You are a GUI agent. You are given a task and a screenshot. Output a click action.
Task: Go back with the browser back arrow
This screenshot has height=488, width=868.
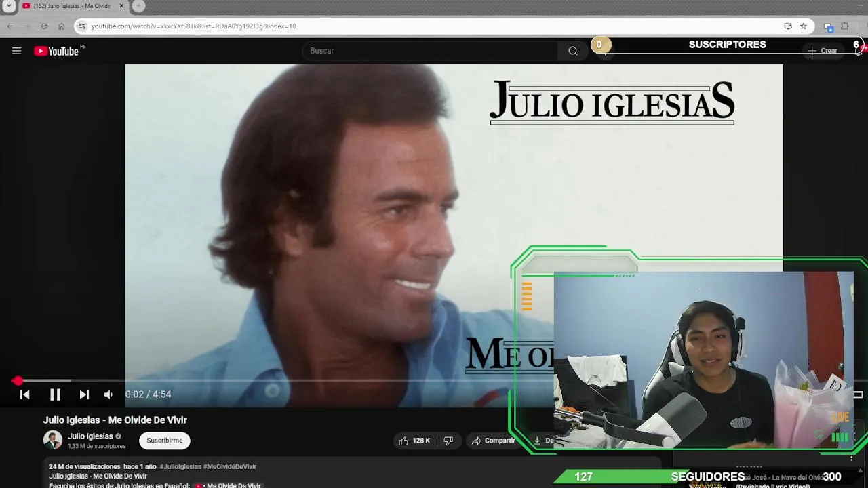[x=10, y=26]
